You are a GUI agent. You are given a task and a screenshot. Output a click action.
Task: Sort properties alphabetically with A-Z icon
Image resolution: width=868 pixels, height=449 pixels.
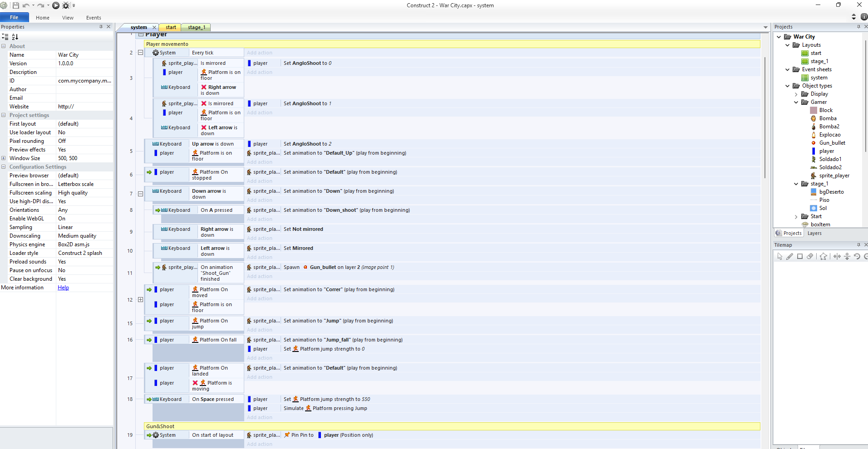pyautogui.click(x=15, y=37)
